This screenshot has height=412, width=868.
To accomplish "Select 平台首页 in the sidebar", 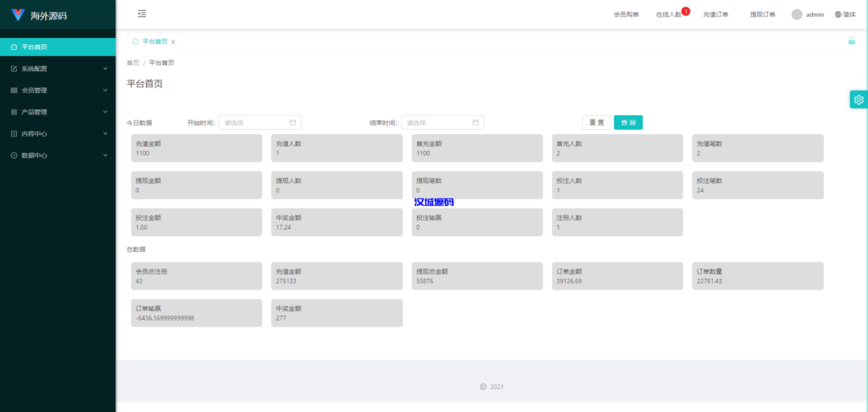I will (58, 47).
